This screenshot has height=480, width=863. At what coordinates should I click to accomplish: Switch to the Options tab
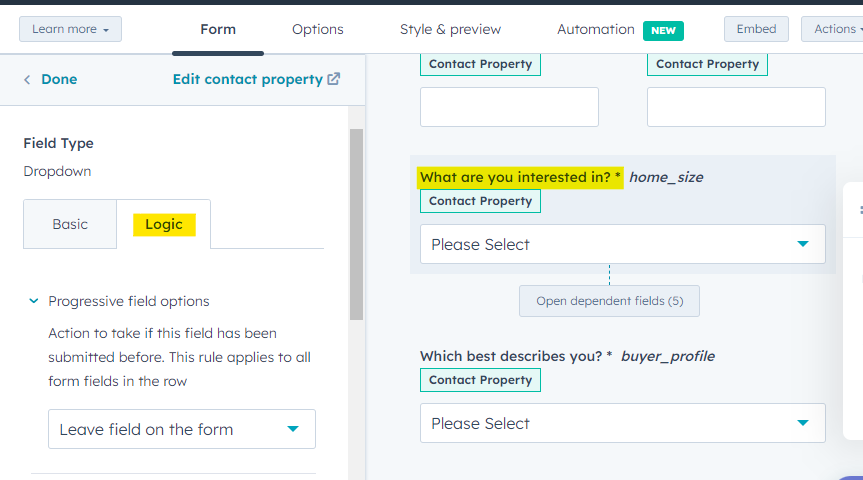tap(318, 29)
